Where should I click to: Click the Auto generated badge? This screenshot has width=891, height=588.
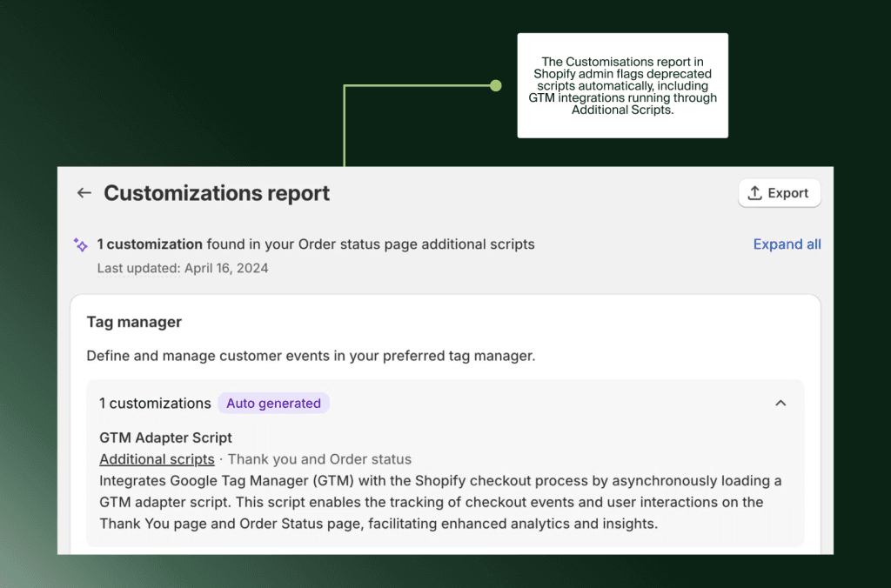(273, 404)
